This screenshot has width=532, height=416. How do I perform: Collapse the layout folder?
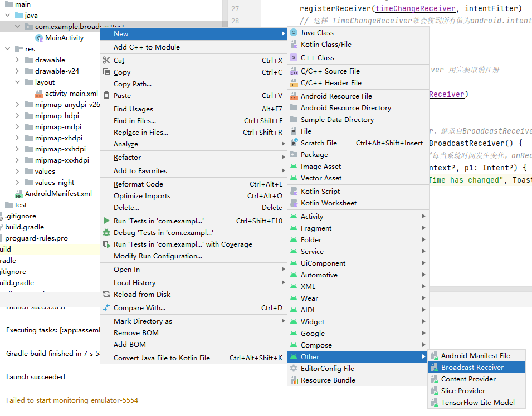tap(18, 82)
